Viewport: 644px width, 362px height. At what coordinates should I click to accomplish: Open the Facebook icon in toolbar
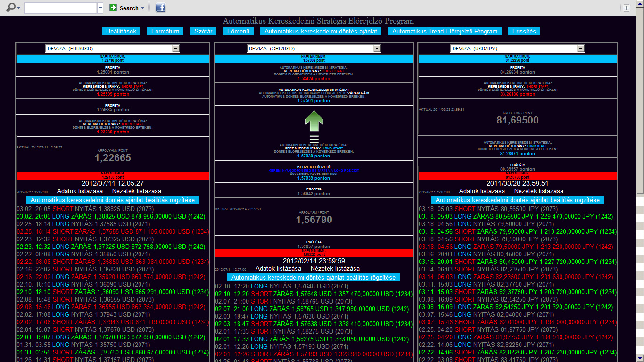click(x=161, y=8)
